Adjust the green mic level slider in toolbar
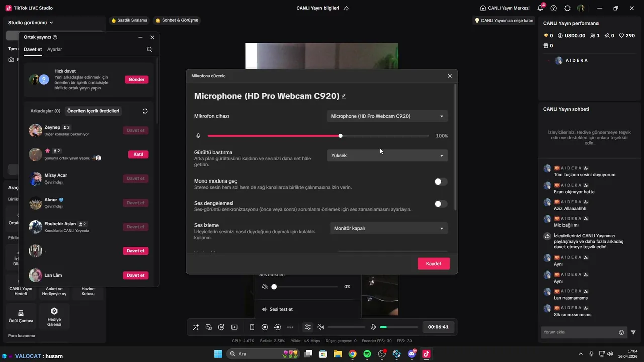The height and width of the screenshot is (362, 644). [399, 327]
